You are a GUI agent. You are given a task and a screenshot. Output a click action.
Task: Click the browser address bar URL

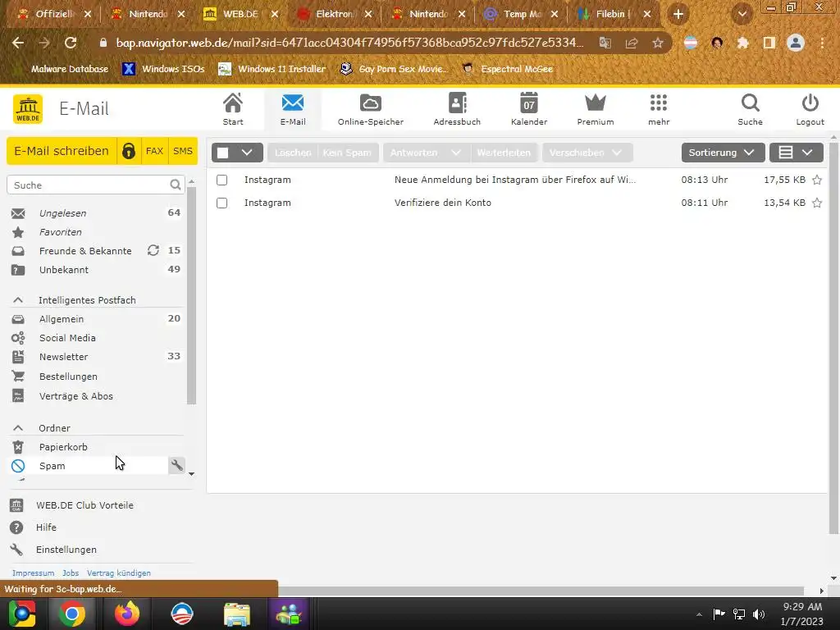tap(349, 43)
